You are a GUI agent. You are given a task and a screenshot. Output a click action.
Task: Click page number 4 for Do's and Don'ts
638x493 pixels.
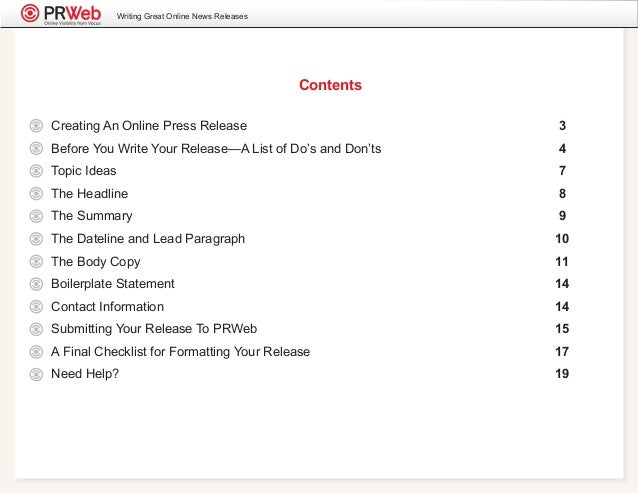coord(562,148)
